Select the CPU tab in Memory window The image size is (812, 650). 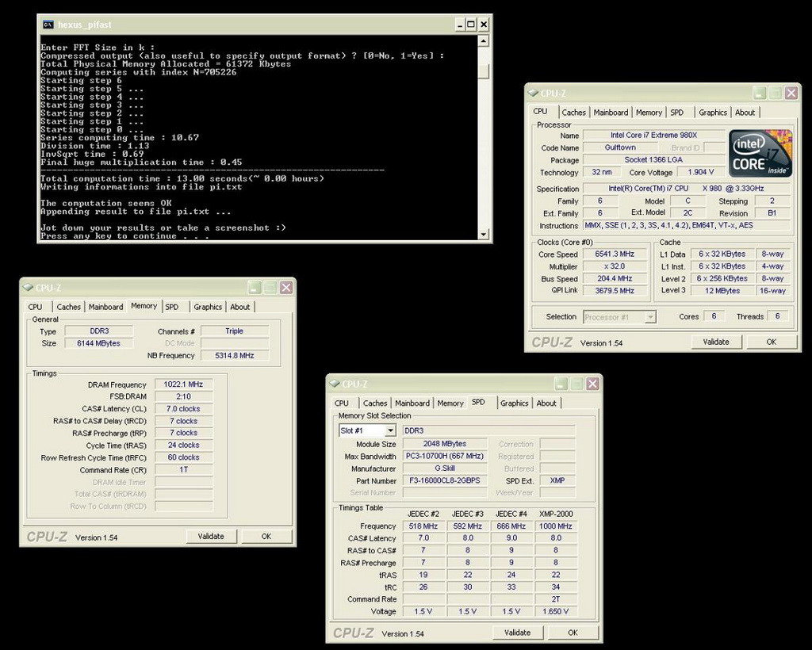click(x=35, y=307)
